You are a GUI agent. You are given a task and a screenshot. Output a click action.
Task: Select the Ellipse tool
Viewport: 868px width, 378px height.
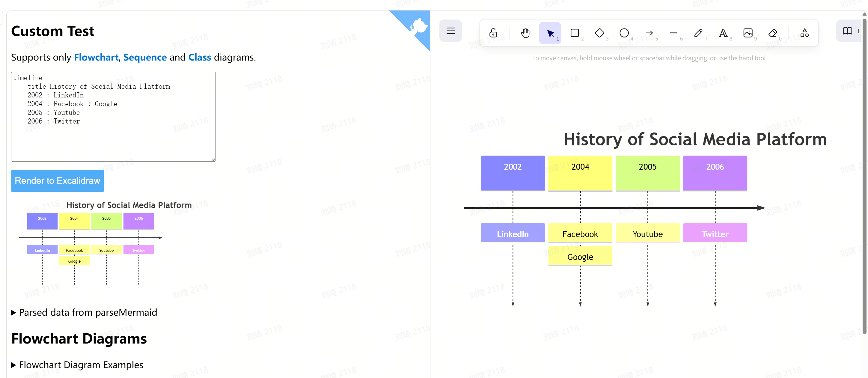pyautogui.click(x=624, y=33)
